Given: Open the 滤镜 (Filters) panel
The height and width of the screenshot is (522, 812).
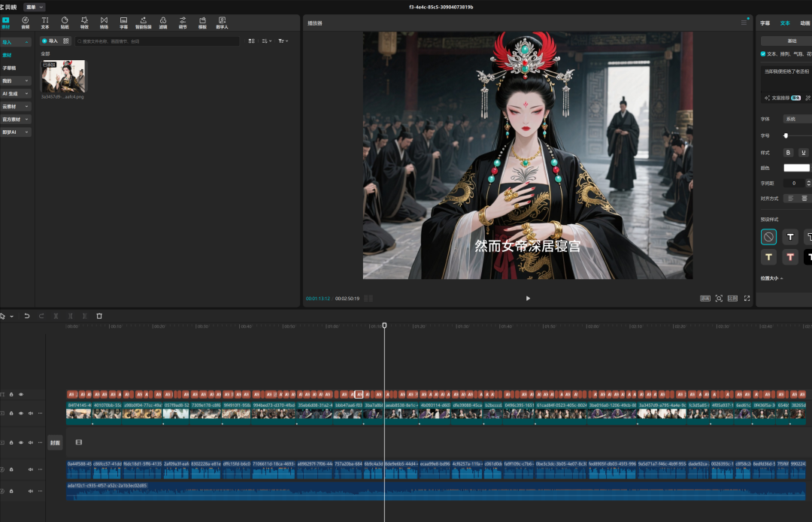Looking at the screenshot, I should pyautogui.click(x=162, y=23).
